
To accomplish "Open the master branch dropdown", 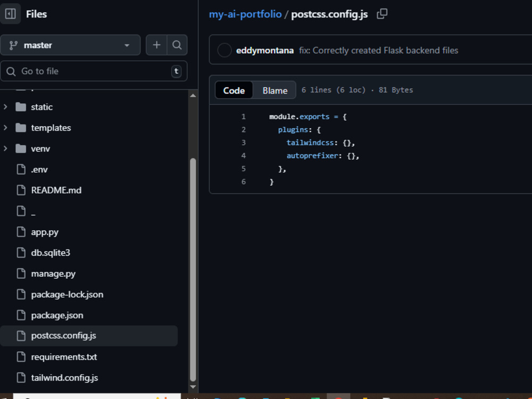I will pos(70,45).
